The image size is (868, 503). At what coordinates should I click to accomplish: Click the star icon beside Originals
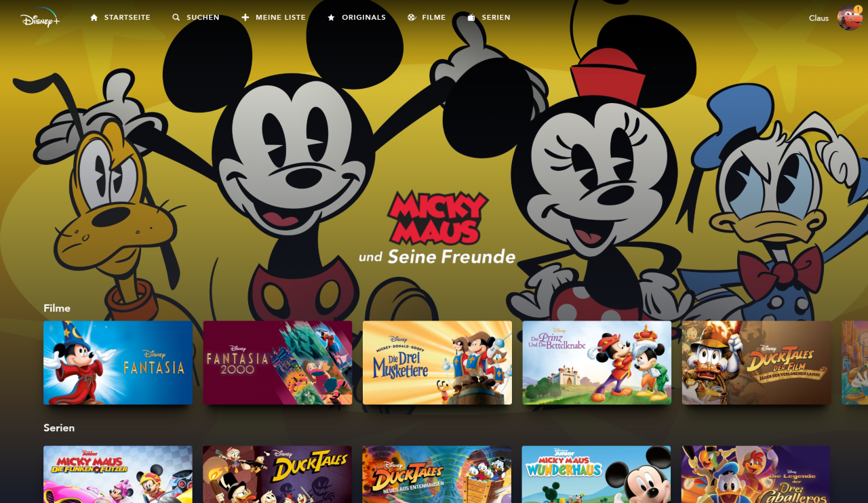click(332, 18)
